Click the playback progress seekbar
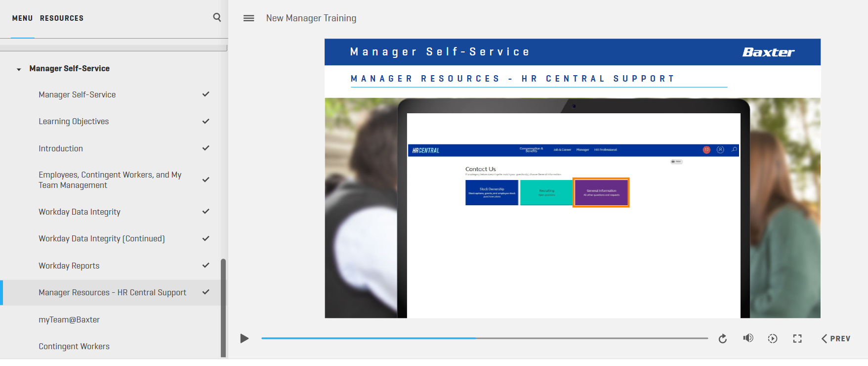The image size is (868, 366). pyautogui.click(x=484, y=338)
